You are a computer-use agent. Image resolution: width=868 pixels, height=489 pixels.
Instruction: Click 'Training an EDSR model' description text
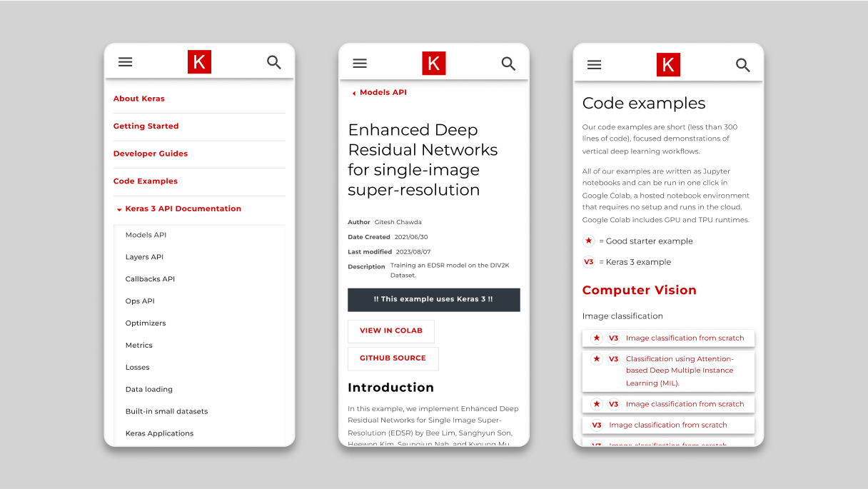pos(450,270)
